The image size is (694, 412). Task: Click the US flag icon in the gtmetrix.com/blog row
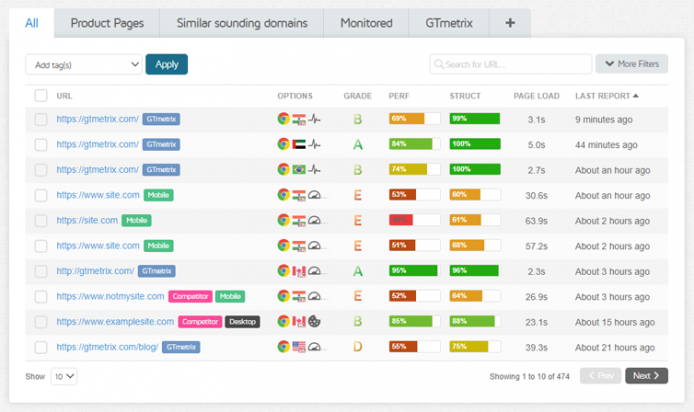coord(299,347)
